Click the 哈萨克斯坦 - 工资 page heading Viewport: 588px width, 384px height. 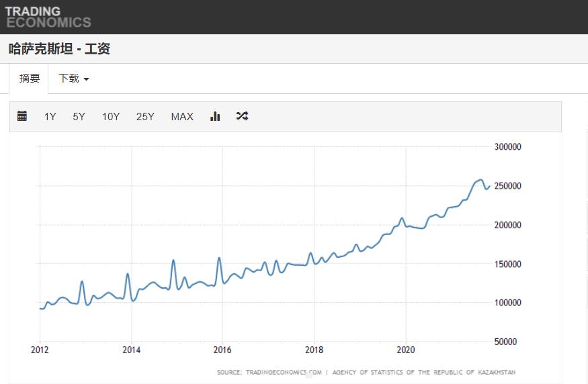tap(59, 49)
